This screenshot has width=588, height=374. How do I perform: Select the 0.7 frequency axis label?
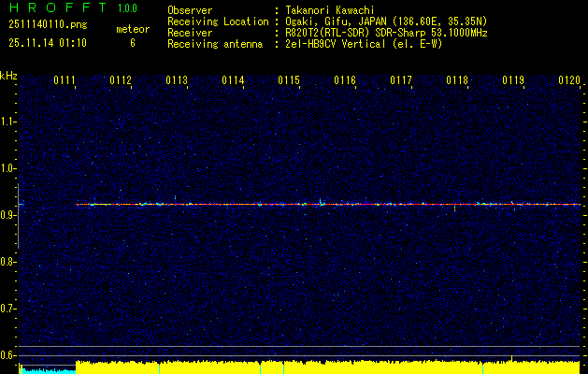tap(8, 308)
